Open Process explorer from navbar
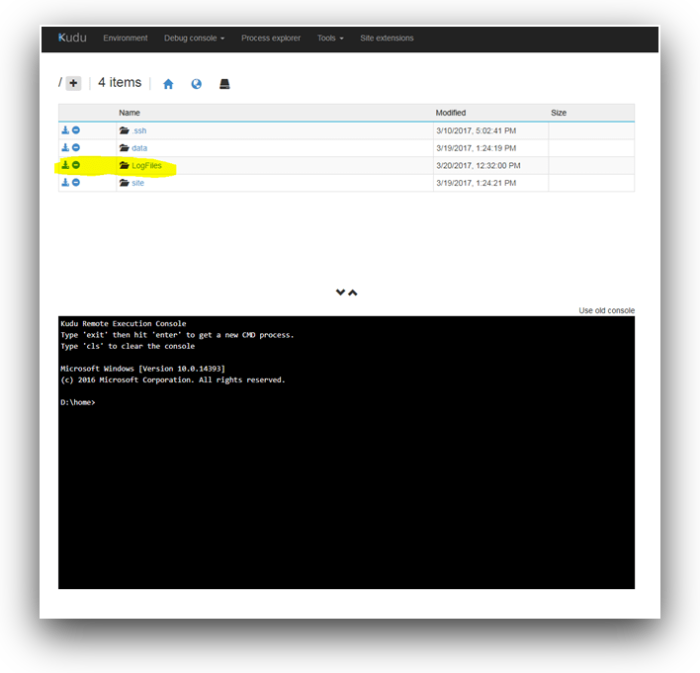The width and height of the screenshot is (700, 673). coord(270,38)
